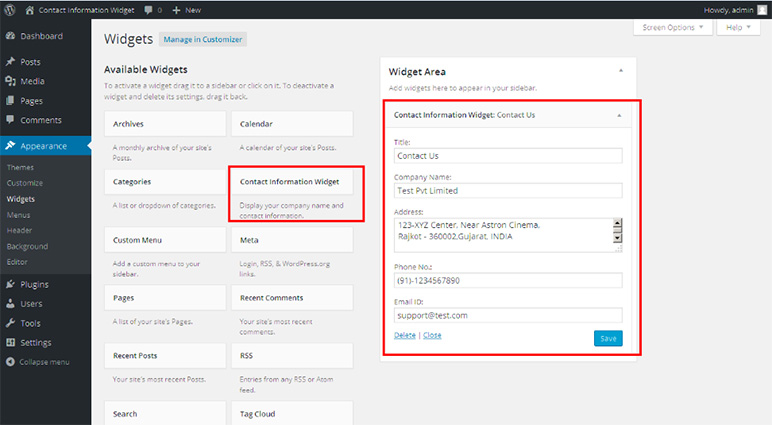Open the Header submenu item
The height and width of the screenshot is (425, 772).
19,230
